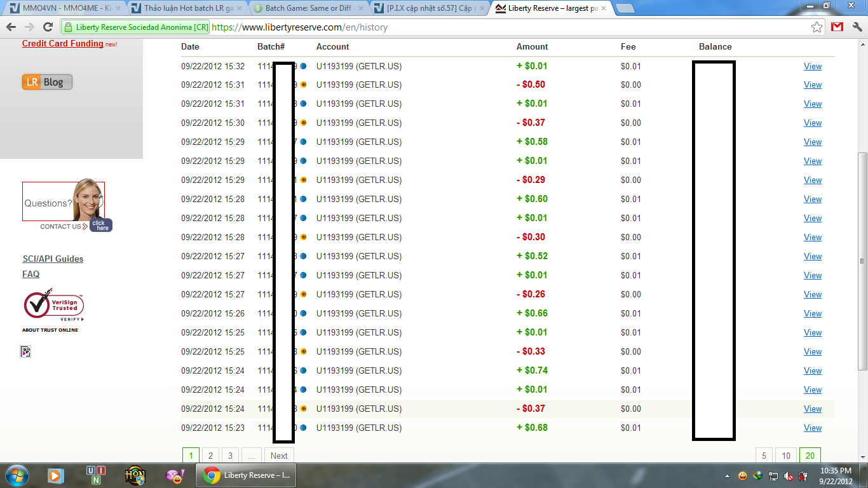
Task: Click the blue status dot on the +$0.58 row
Action: coord(303,142)
